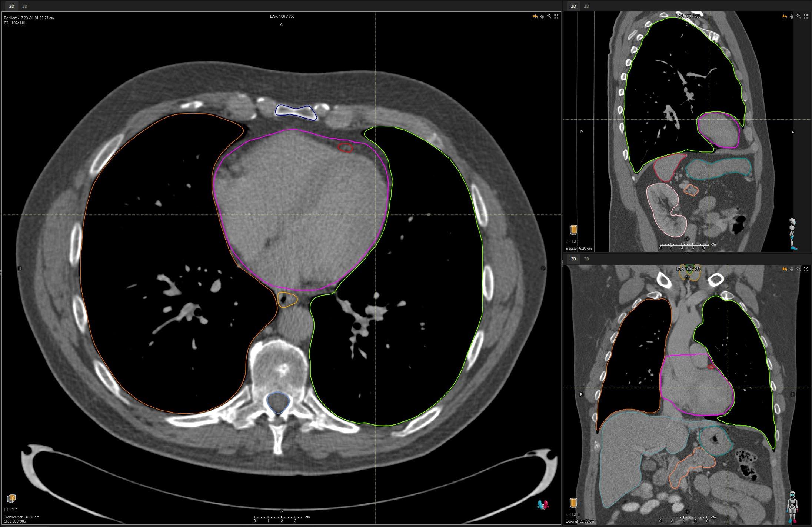Image resolution: width=812 pixels, height=527 pixels.
Task: Click window/level histogram icon in axial view
Action: (535, 16)
